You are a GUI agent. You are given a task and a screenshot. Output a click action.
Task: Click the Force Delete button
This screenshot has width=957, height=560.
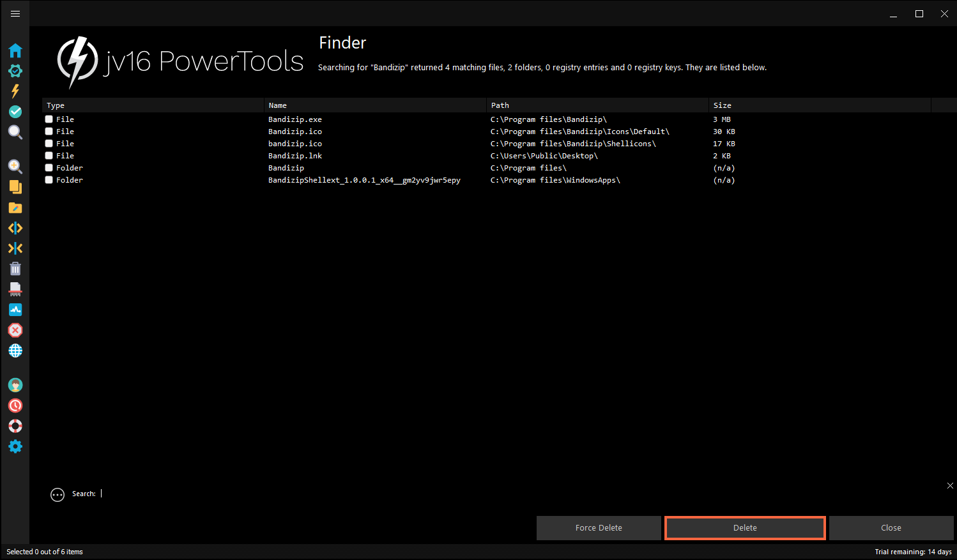pos(599,528)
